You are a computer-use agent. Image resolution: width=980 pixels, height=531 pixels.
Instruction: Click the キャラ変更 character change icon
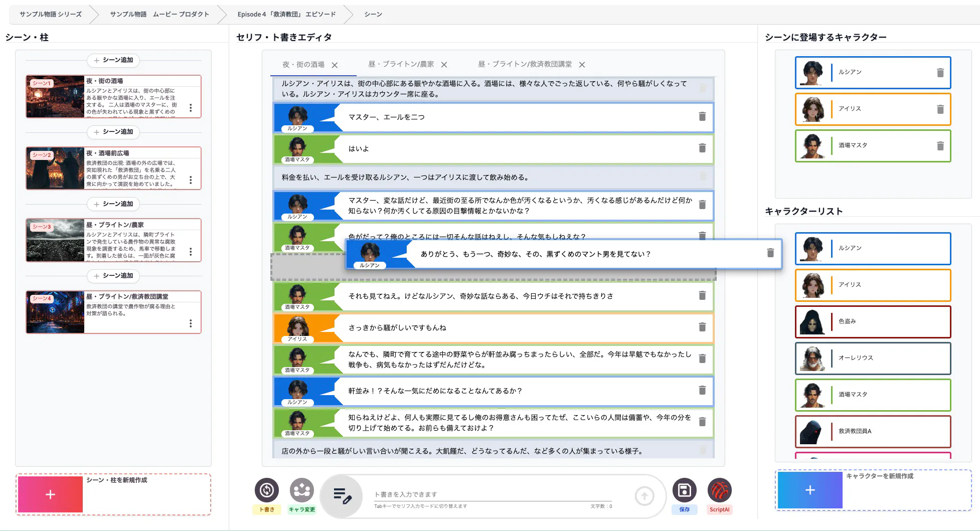[x=301, y=490]
